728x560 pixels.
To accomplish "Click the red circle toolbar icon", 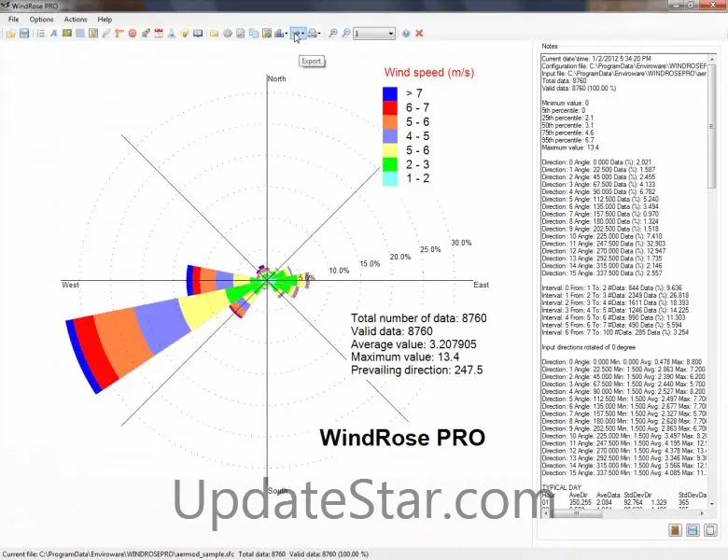I will click(133, 34).
